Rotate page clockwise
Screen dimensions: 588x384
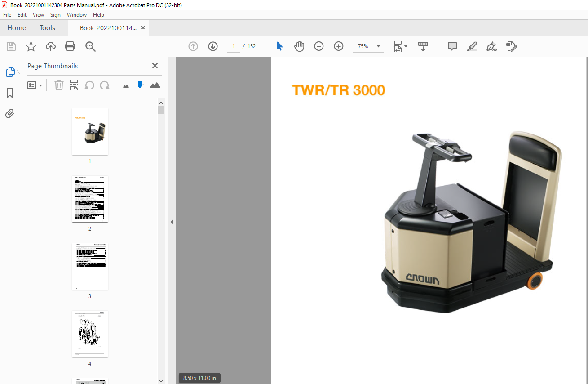point(105,85)
